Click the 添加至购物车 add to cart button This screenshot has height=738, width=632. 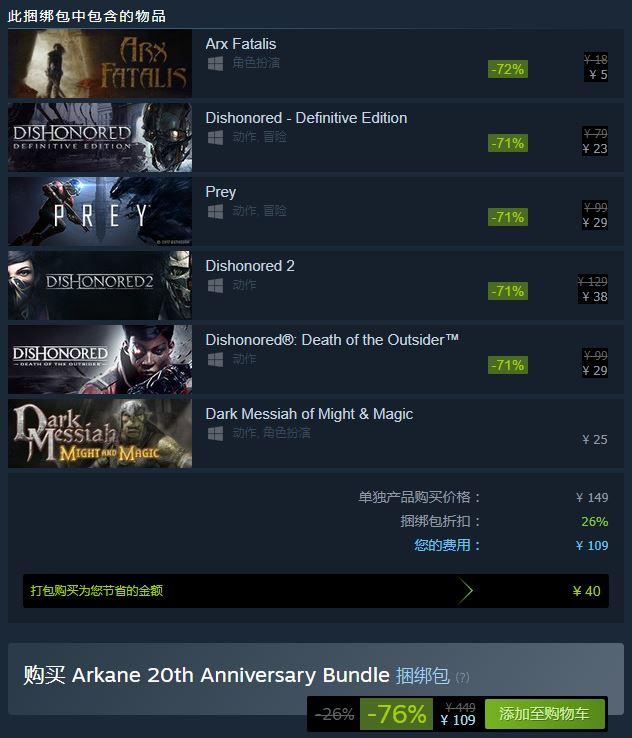[x=544, y=714]
